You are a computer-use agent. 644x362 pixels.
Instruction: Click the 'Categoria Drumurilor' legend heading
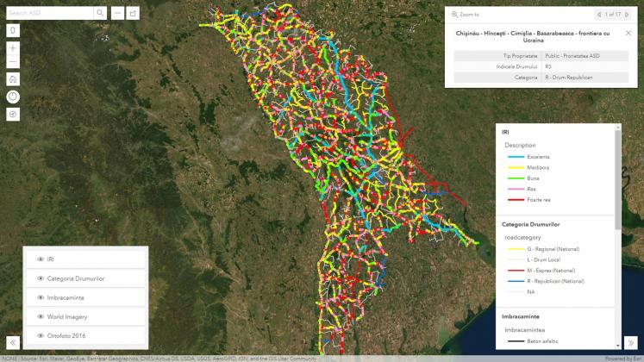click(531, 224)
